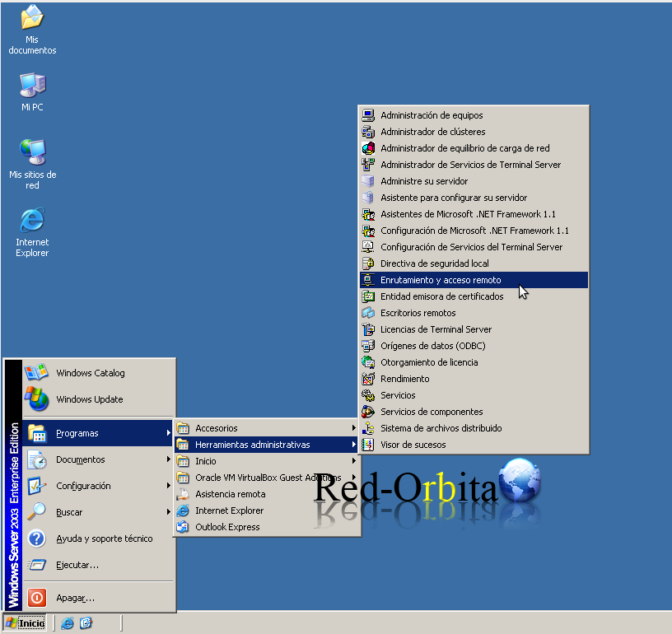Open Mis sitios de red desktop icon
The width and height of the screenshot is (672, 634).
(33, 165)
